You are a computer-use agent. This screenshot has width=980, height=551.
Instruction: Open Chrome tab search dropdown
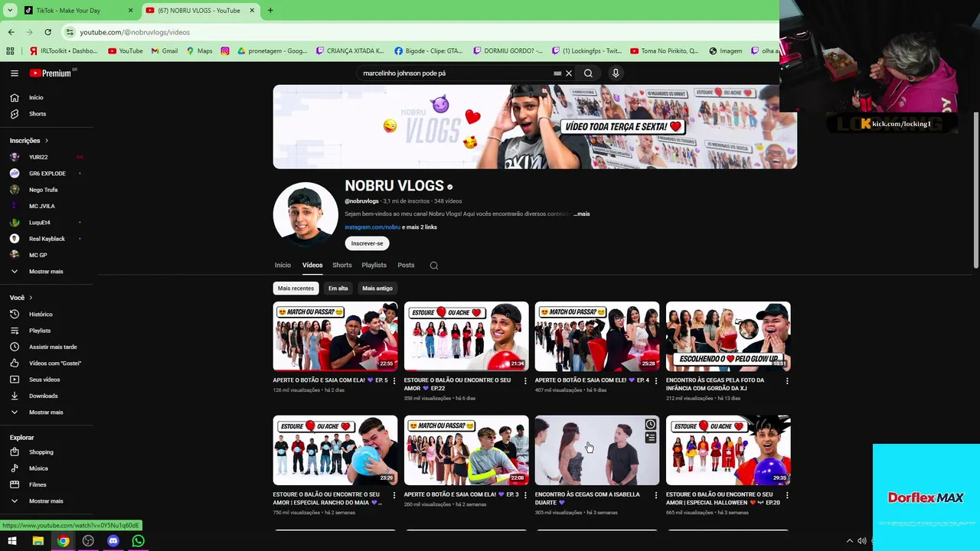click(10, 11)
